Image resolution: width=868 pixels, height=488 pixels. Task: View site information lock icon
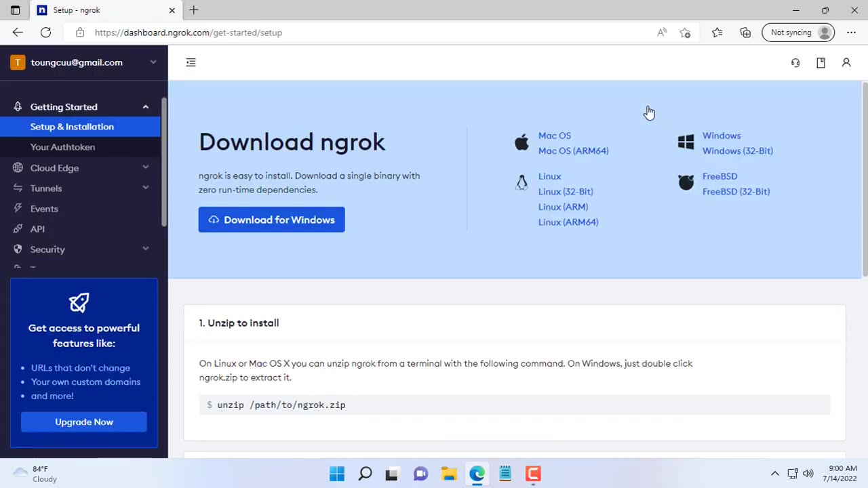[x=80, y=33]
